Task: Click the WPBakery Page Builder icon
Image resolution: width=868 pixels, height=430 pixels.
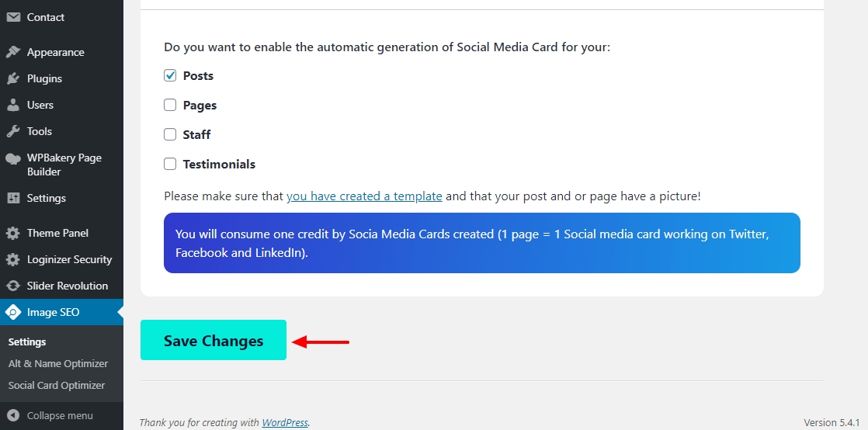Action: [x=13, y=158]
